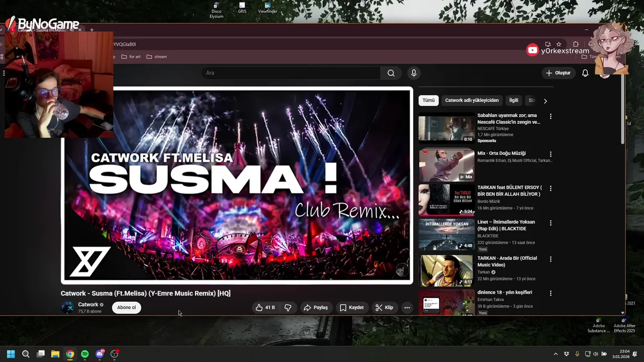Open TARKAN - Arada Bir thumbnail

click(446, 271)
